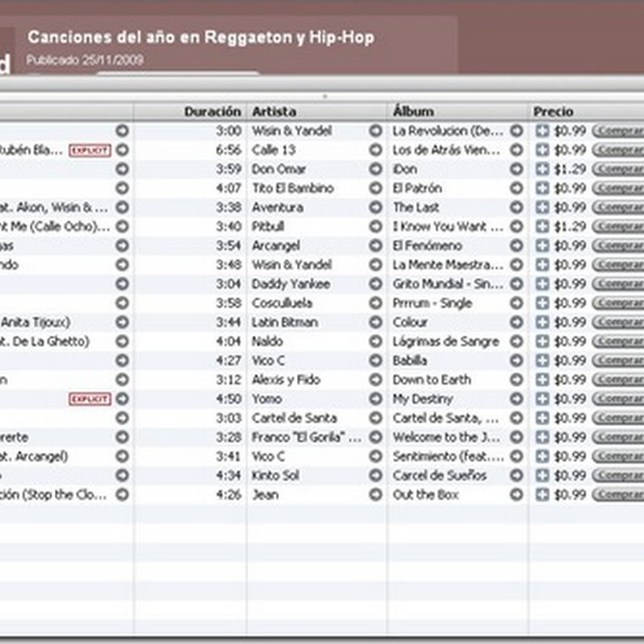Click arrow icon beside album iDon

click(516, 169)
